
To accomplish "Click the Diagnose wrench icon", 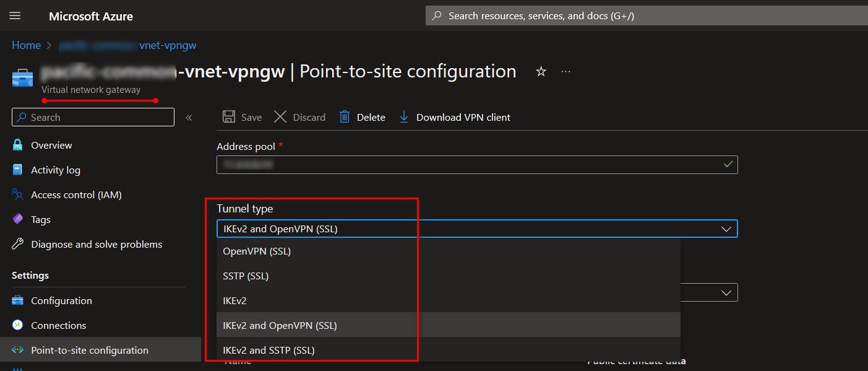I will click(18, 244).
